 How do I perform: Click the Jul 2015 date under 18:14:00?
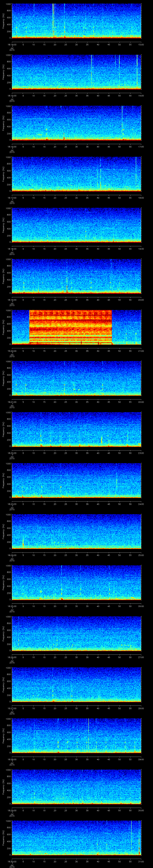coord(12,49)
